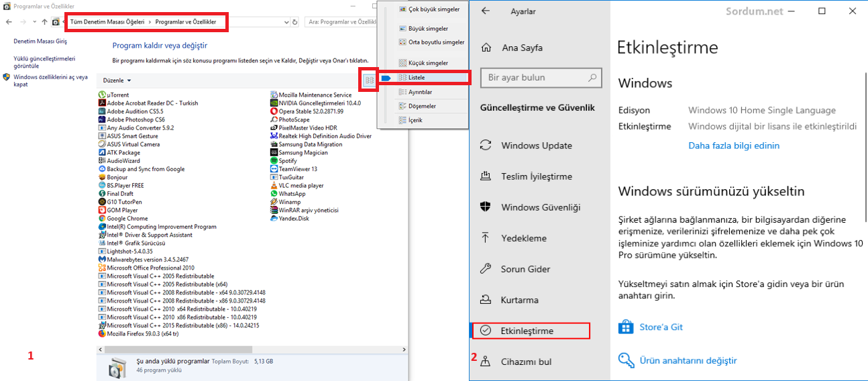Open the view options icon button
Image resolution: width=868 pixels, height=381 pixels.
coord(369,80)
